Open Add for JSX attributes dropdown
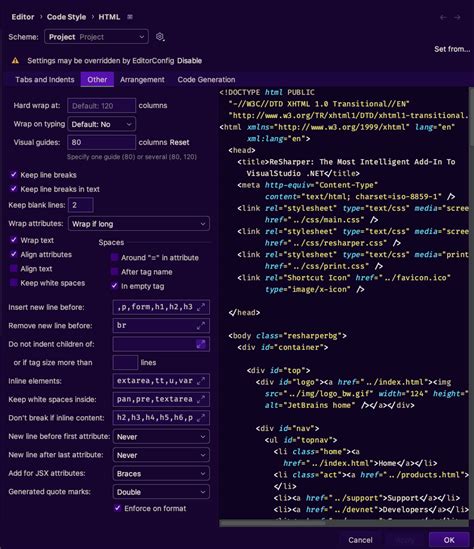The width and height of the screenshot is (474, 549). click(161, 473)
